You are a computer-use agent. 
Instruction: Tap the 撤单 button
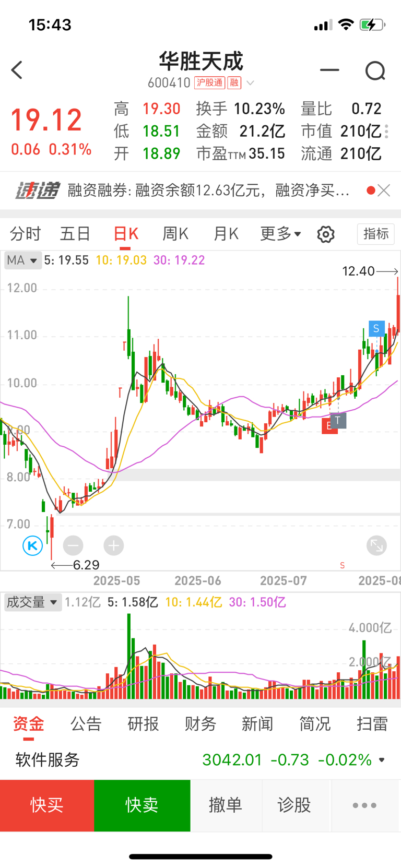pyautogui.click(x=226, y=805)
